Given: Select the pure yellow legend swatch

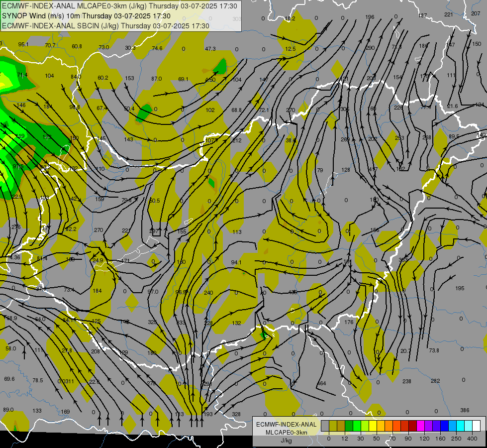Looking at the screenshot, I should click(x=373, y=426).
